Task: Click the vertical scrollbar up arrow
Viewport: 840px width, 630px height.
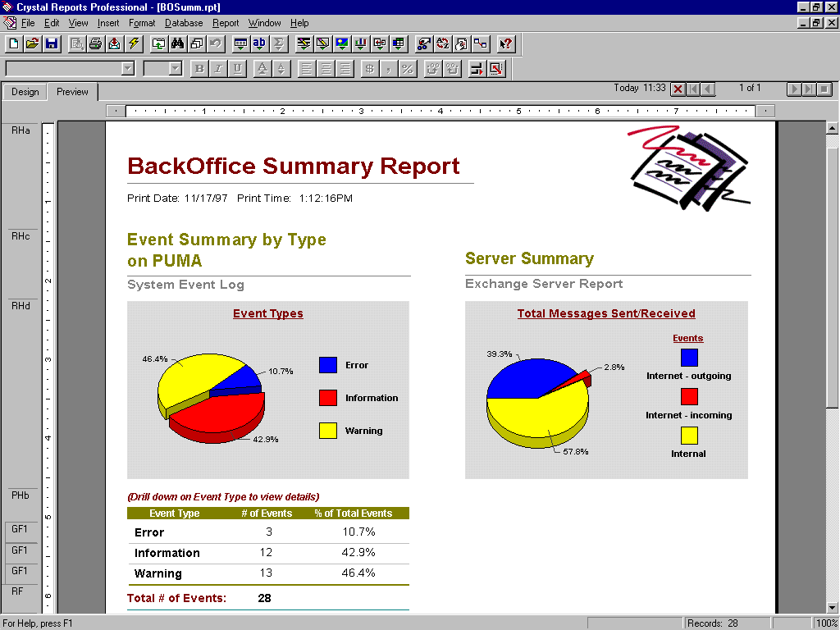Action: (x=832, y=127)
